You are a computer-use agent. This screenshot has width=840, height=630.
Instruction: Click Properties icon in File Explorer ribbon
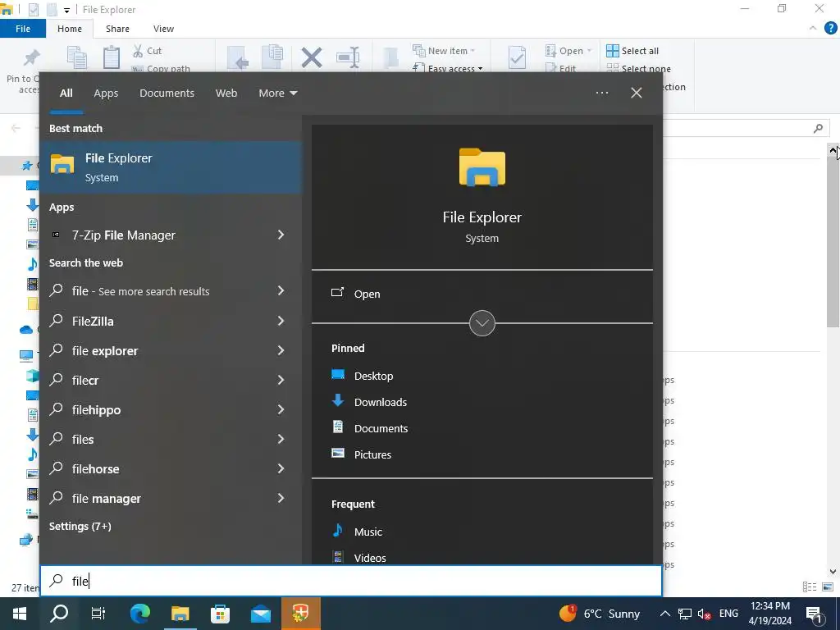(x=517, y=57)
